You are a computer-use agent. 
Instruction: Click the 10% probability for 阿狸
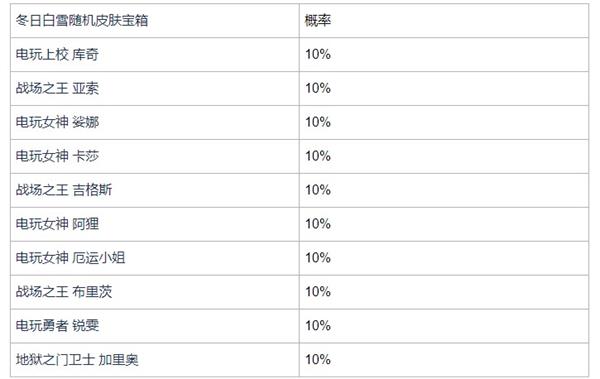tap(318, 224)
